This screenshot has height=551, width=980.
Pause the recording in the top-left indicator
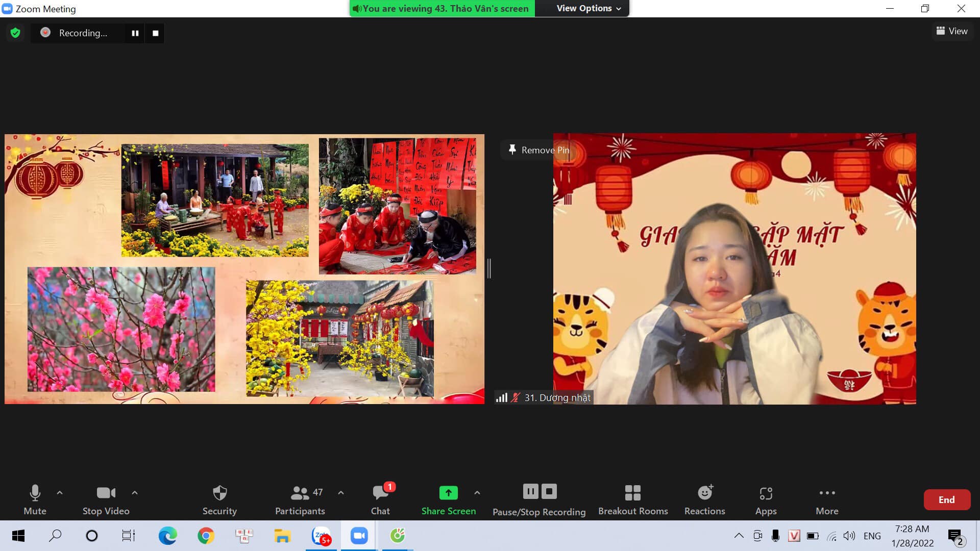click(x=135, y=33)
